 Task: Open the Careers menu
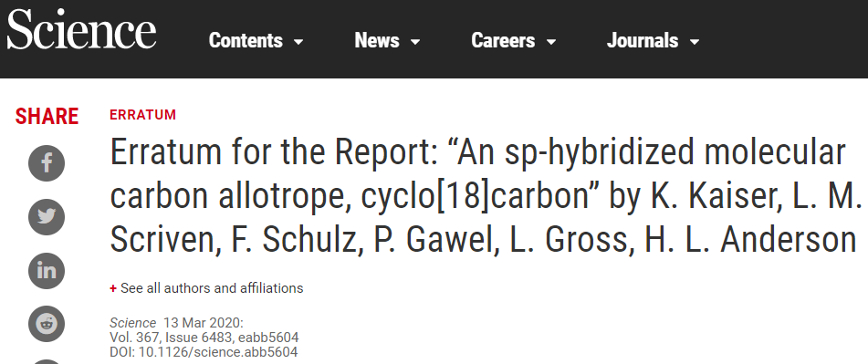[503, 40]
